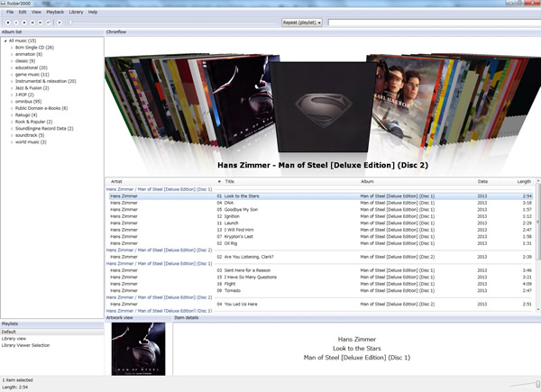Expand the classic (9) node
Viewport: 541px width, 392px height.
coord(12,61)
